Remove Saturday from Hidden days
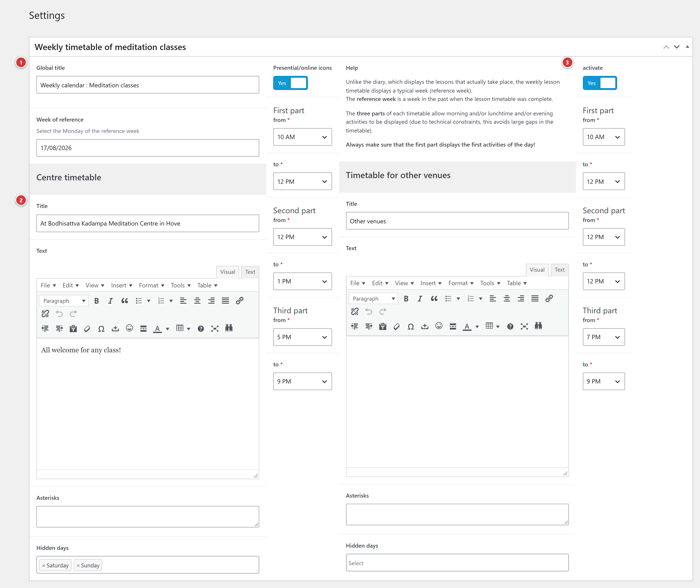Screen dimensions: 700x588 click(44, 565)
